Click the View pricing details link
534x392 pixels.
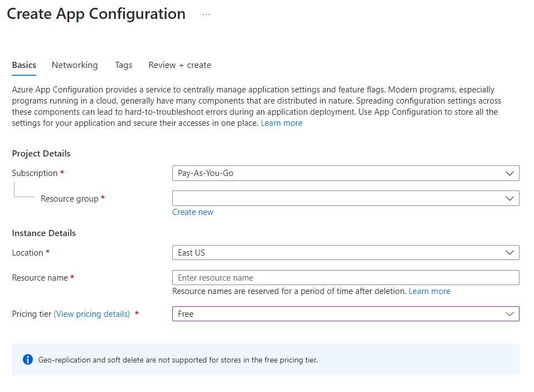click(x=92, y=314)
